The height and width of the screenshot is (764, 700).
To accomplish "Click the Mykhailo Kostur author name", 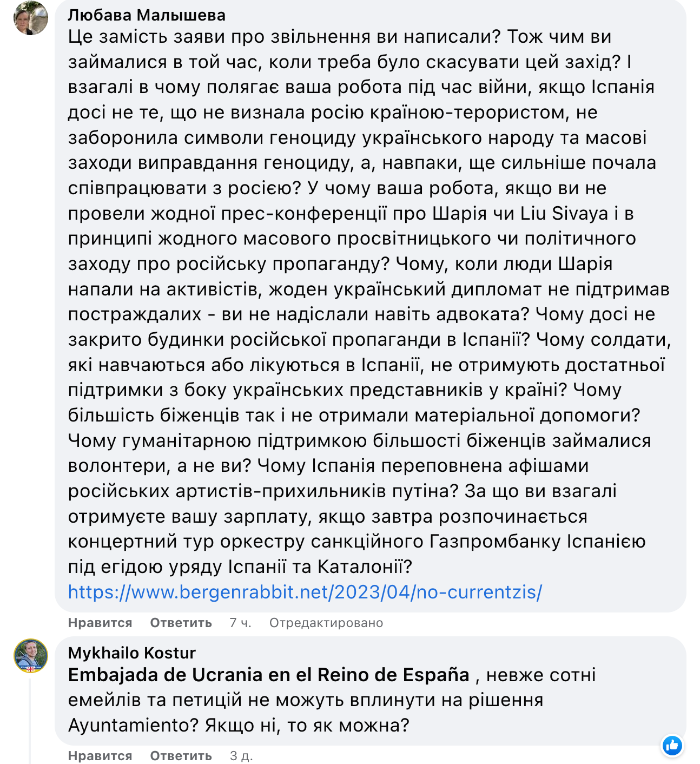I will pyautogui.click(x=131, y=653).
